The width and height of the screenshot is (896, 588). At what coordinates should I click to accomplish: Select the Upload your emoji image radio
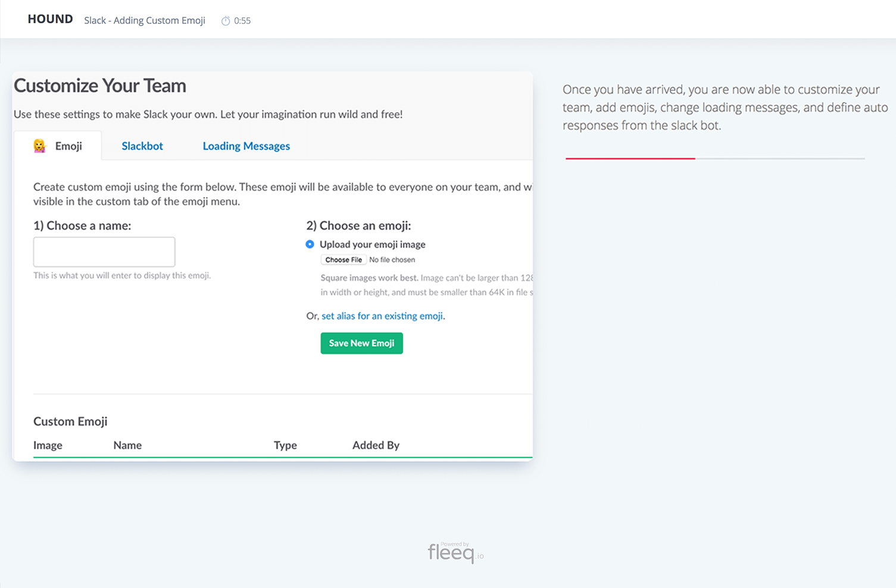(310, 244)
